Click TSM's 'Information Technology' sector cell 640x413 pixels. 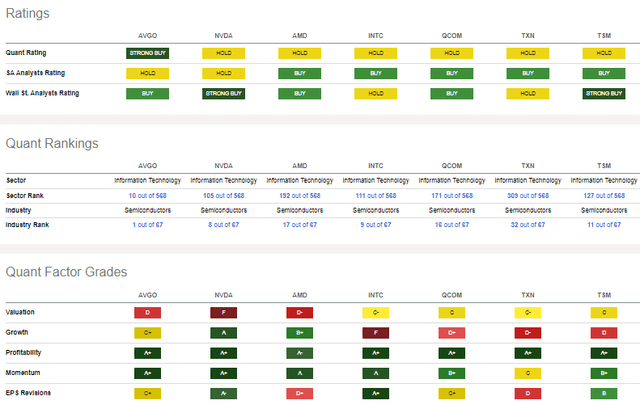coord(604,180)
